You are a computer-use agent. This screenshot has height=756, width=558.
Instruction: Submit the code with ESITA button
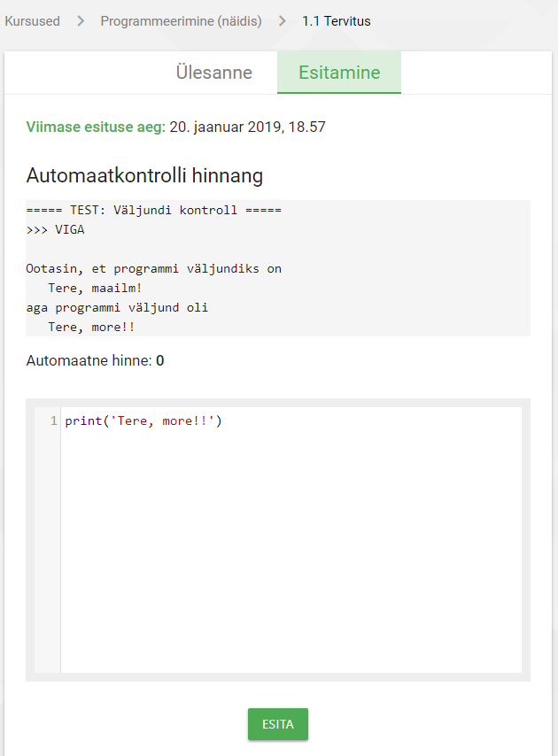278,724
